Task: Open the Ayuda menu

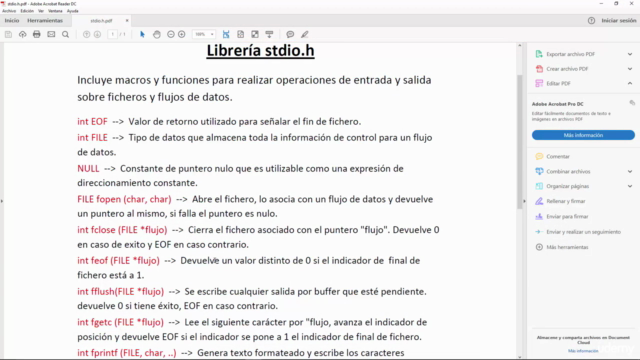Action: 73,11
